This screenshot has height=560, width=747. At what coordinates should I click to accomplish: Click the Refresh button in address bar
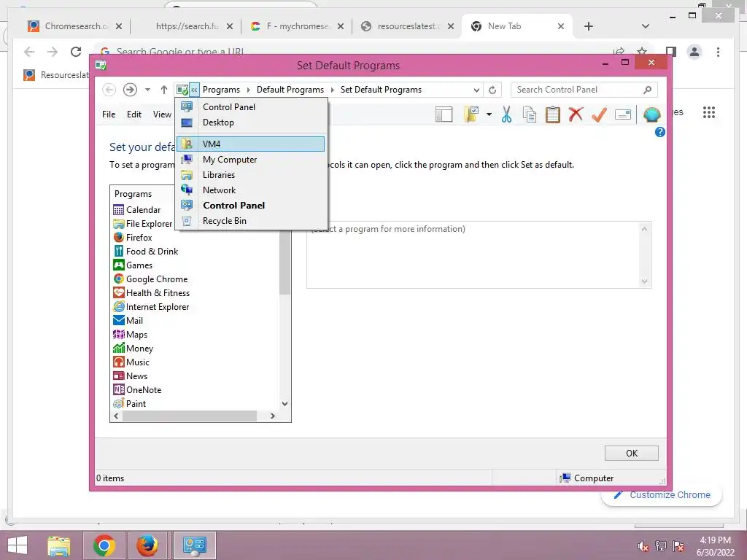492,90
